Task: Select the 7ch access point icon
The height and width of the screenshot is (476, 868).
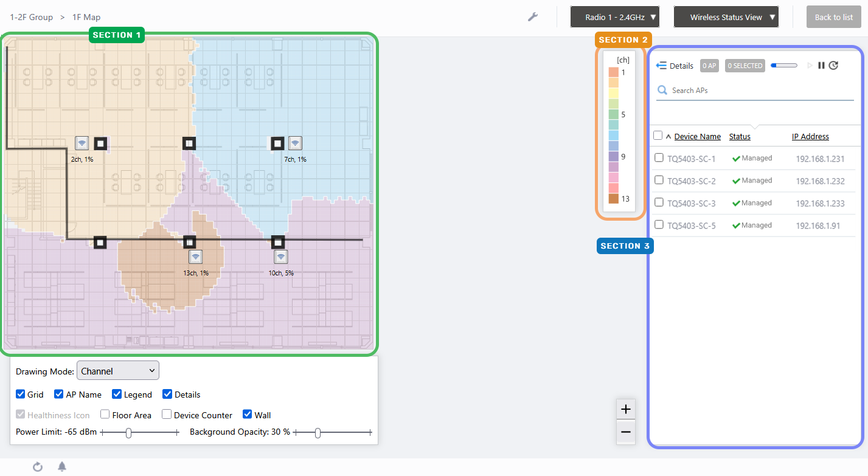Action: click(295, 143)
